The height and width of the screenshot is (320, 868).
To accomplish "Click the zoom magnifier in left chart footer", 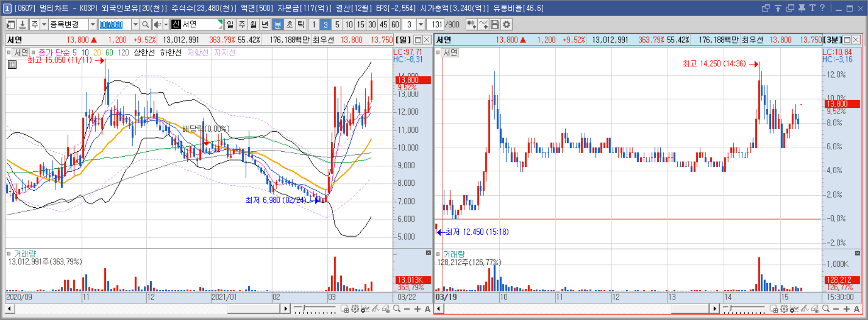I will [x=397, y=309].
